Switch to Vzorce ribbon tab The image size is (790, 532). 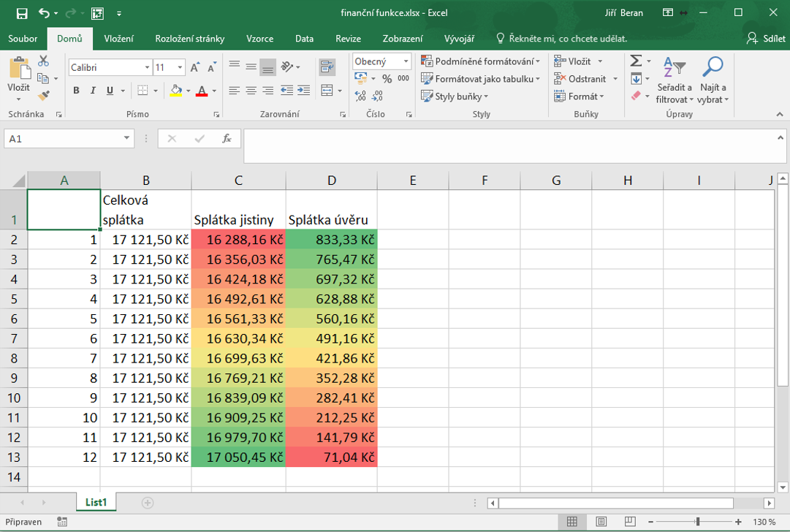260,39
